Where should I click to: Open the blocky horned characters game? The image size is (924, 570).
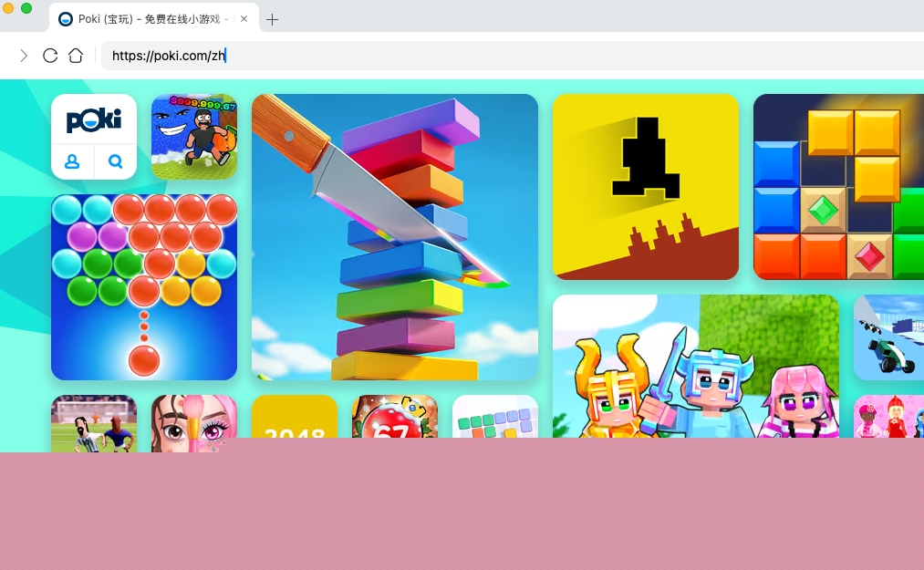[695, 367]
